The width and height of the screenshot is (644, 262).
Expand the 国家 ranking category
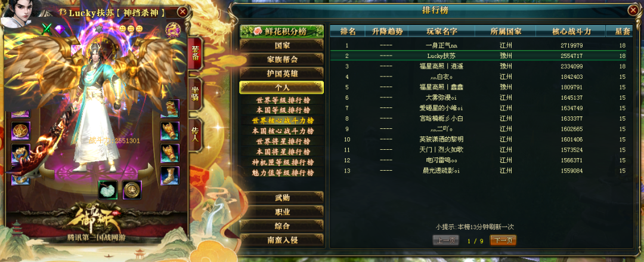click(x=281, y=45)
